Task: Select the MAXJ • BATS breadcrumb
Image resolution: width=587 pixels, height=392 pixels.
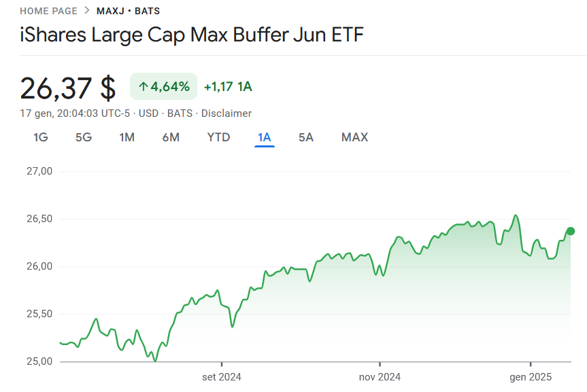Action: coord(128,11)
